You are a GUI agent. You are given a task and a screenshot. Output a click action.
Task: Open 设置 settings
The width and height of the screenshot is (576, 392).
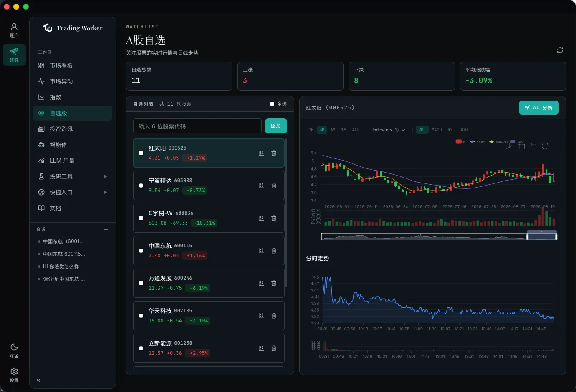tap(14, 375)
